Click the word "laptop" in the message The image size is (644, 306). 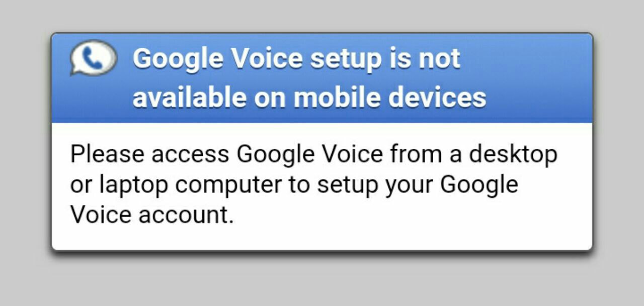[133, 184]
